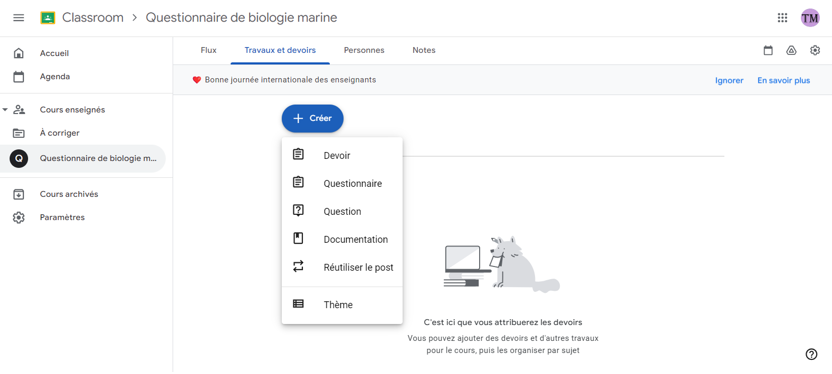The image size is (832, 374).
Task: Click the Ignorer link in banner
Action: tap(729, 81)
